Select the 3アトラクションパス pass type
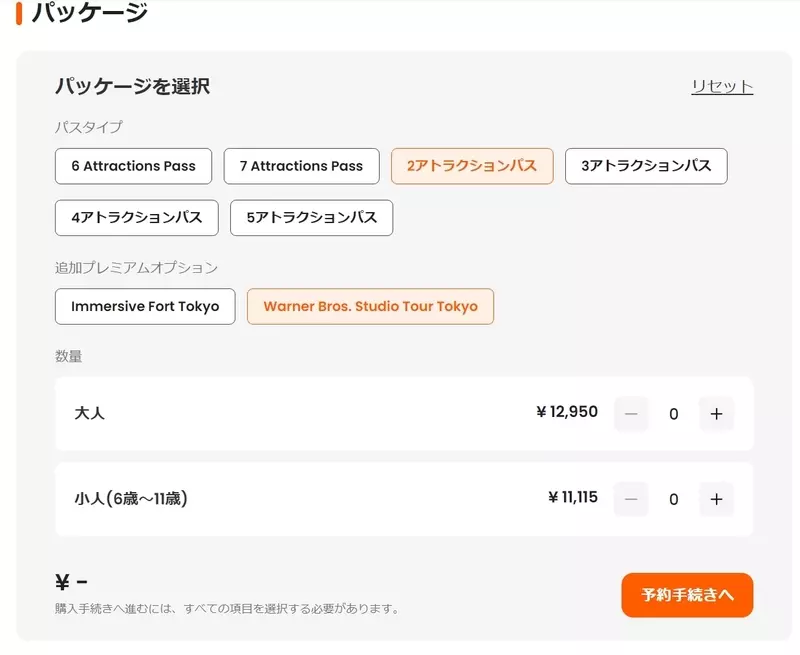800x655 pixels. pyautogui.click(x=645, y=166)
